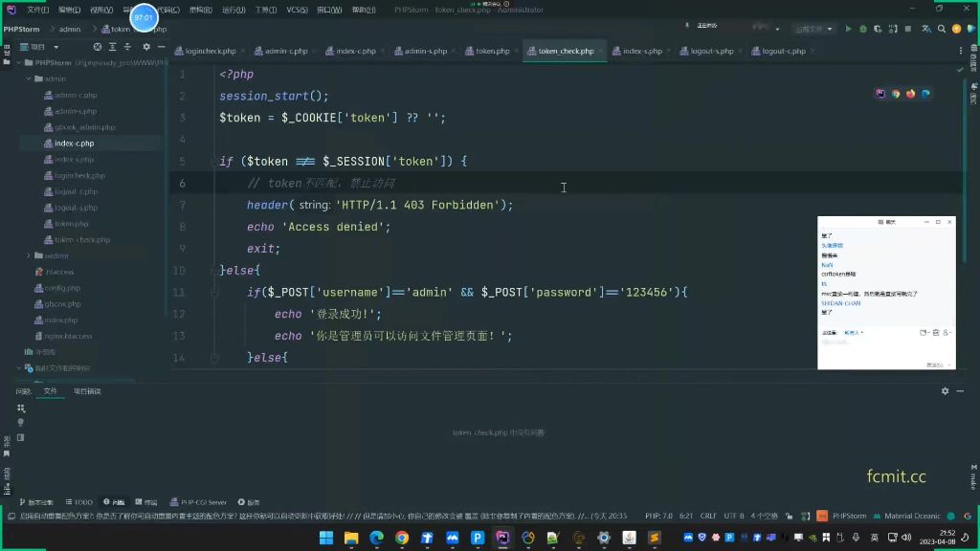Switch to PhpStorm taskbar icon
This screenshot has height=551, width=980.
point(502,538)
